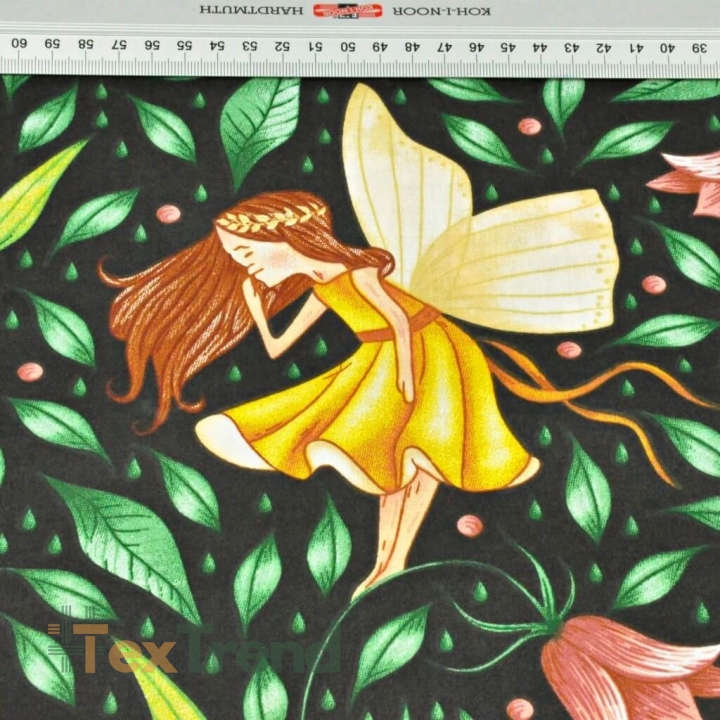The width and height of the screenshot is (720, 720).
Task: Click the TexTrend watermark logo
Action: [x=194, y=646]
